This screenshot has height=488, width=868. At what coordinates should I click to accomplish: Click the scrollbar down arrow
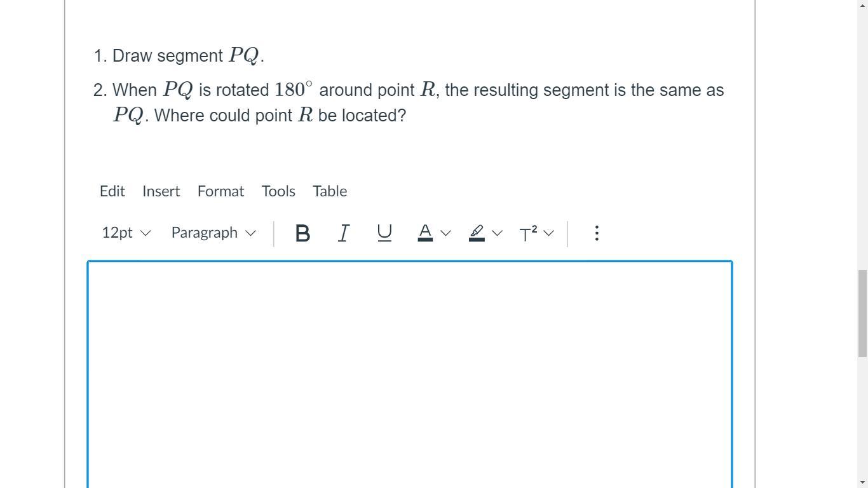coord(862,482)
